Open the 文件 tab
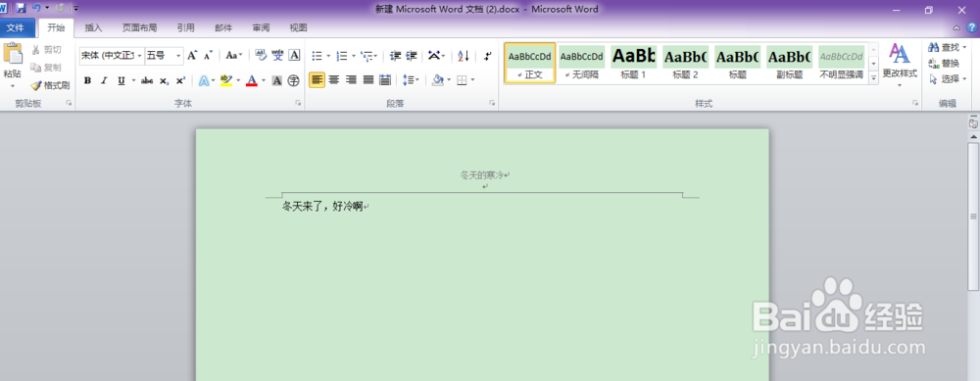The image size is (980, 381). (16, 28)
